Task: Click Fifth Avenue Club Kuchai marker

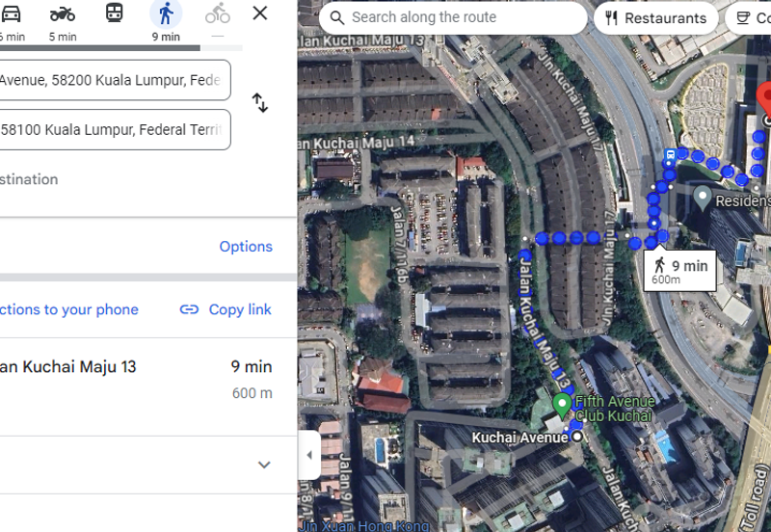Action: 562,404
